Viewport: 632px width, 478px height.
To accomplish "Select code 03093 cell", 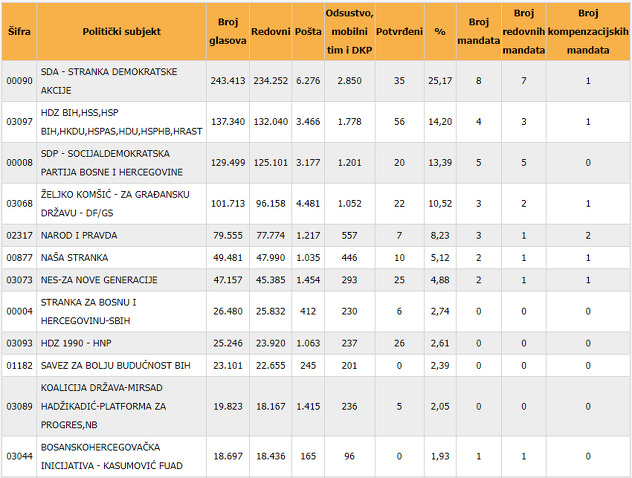I will tap(19, 343).
